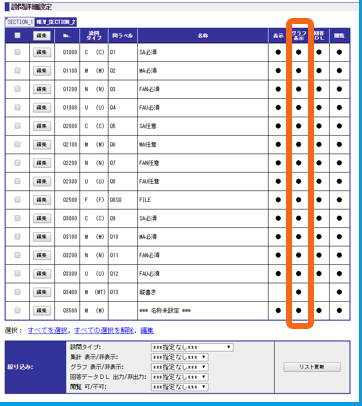
Task: Click the type cell F (F)
Action: (x=94, y=200)
